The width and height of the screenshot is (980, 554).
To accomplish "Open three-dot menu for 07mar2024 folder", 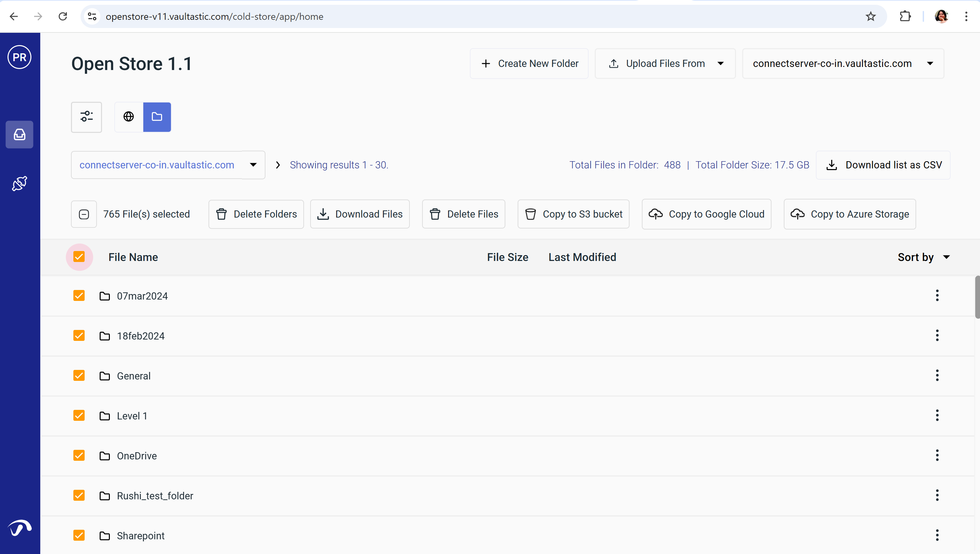I will click(x=937, y=295).
